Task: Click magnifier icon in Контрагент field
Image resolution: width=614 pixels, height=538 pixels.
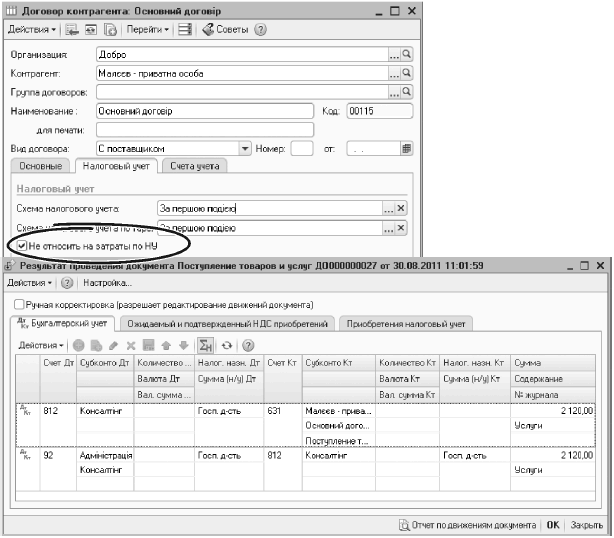Action: [407, 73]
